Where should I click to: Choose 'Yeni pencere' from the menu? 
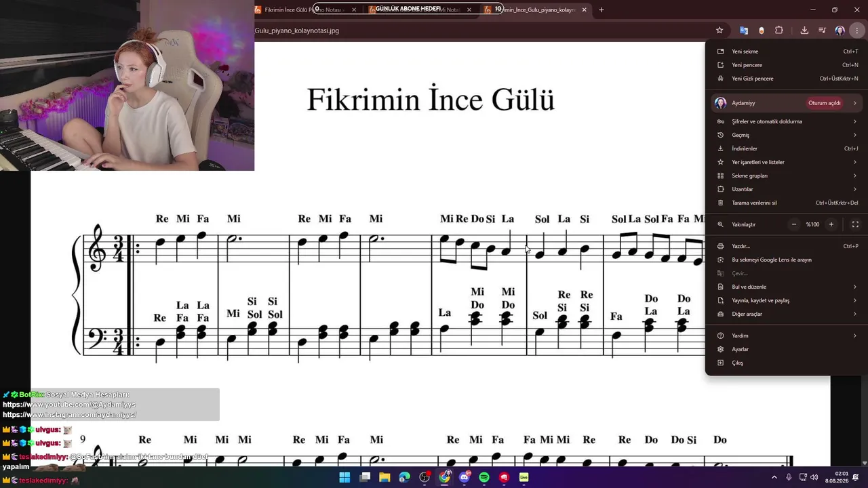(x=787, y=65)
